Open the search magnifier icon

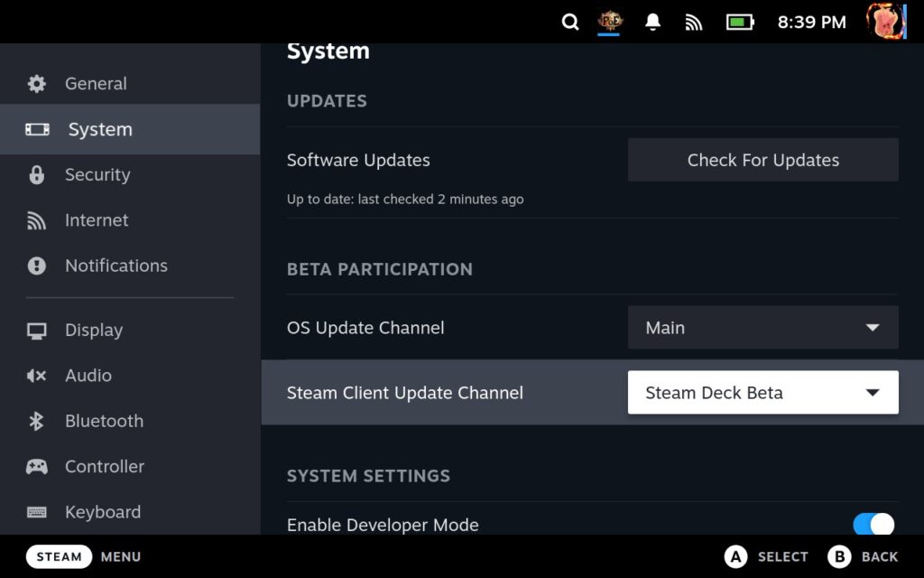pos(570,23)
